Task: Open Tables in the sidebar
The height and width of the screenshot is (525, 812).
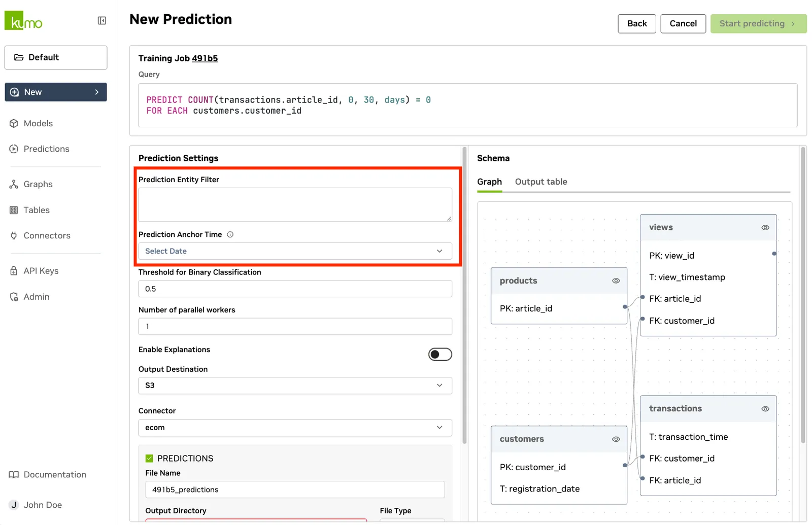Action: coord(37,210)
